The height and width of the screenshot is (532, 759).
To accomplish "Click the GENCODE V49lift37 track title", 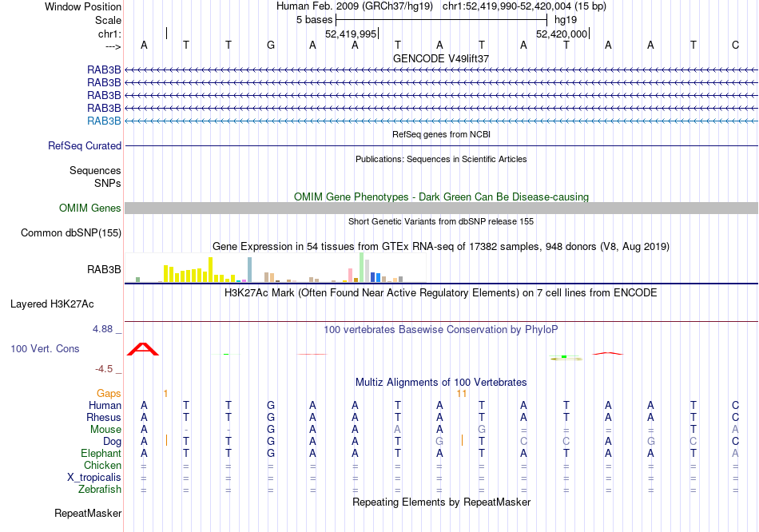I will 441,58.
